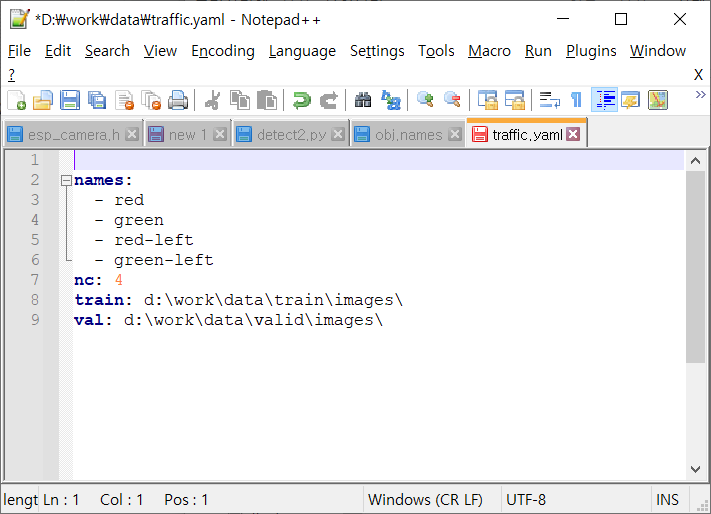Open the Settings menu
The width and height of the screenshot is (711, 514).
(x=377, y=51)
